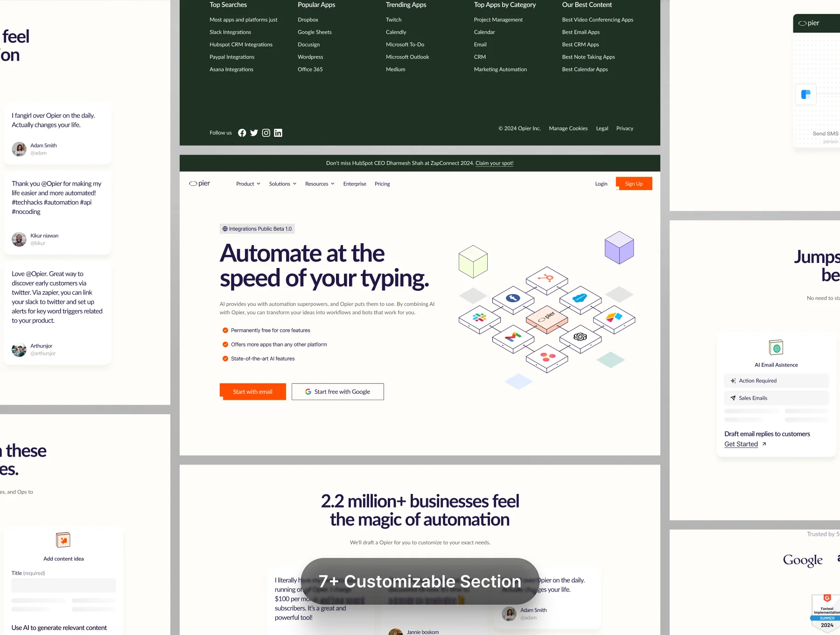The height and width of the screenshot is (635, 840).
Task: Open Hubspot CRM Integrations link
Action: (x=241, y=45)
